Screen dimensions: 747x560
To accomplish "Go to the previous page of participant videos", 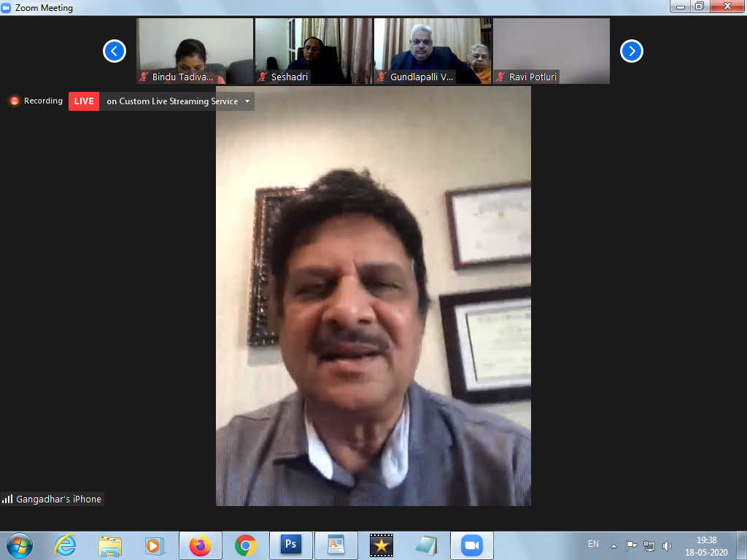I will [115, 51].
